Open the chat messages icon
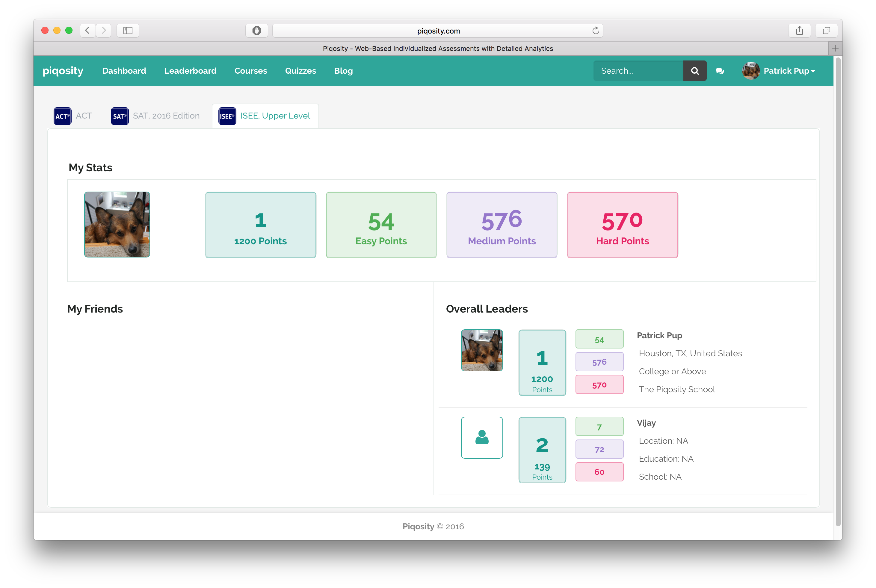 tap(720, 71)
